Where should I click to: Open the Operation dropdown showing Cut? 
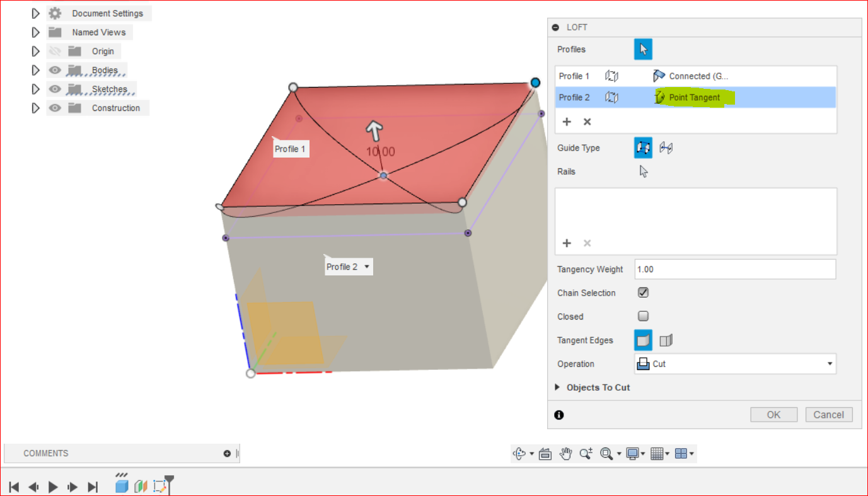pyautogui.click(x=735, y=364)
